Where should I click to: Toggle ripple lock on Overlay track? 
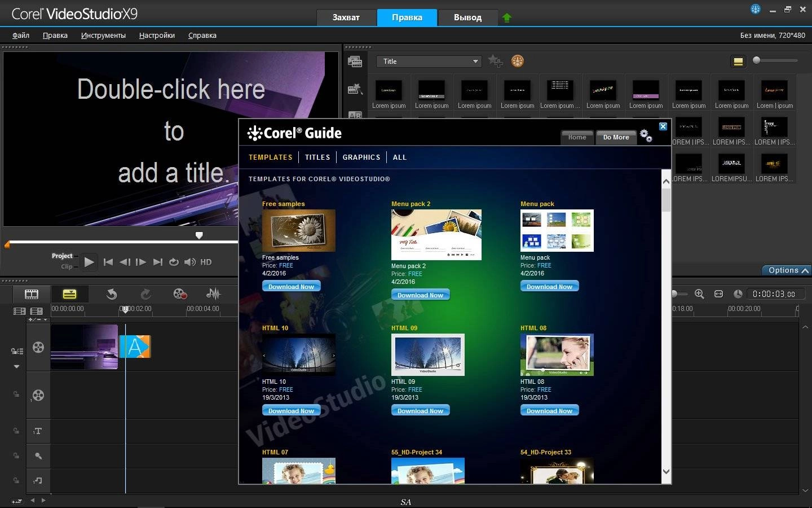16,395
